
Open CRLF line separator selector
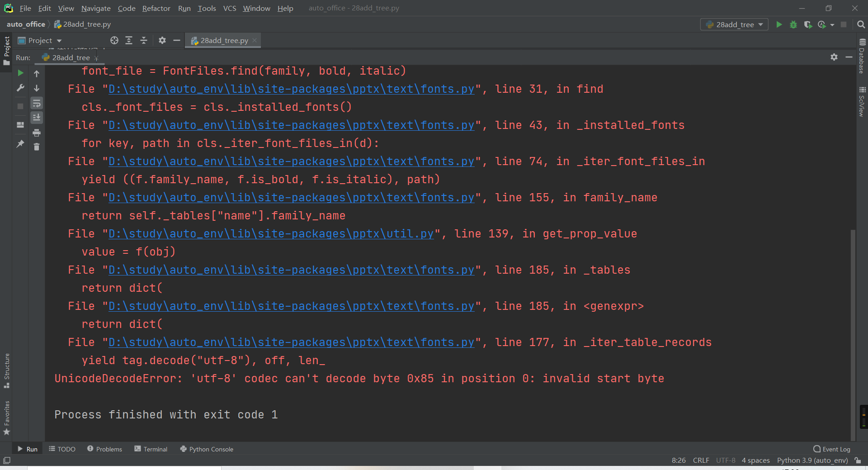tap(701, 461)
